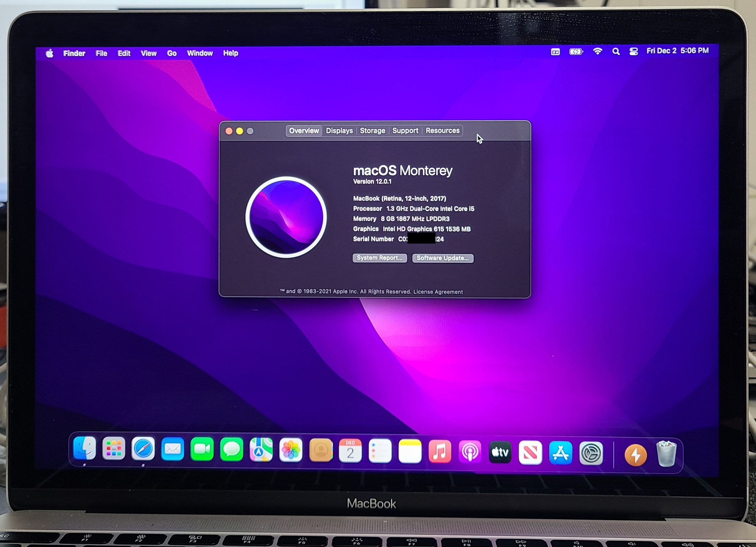Open the App Store from the Dock
756x547 pixels.
561,453
